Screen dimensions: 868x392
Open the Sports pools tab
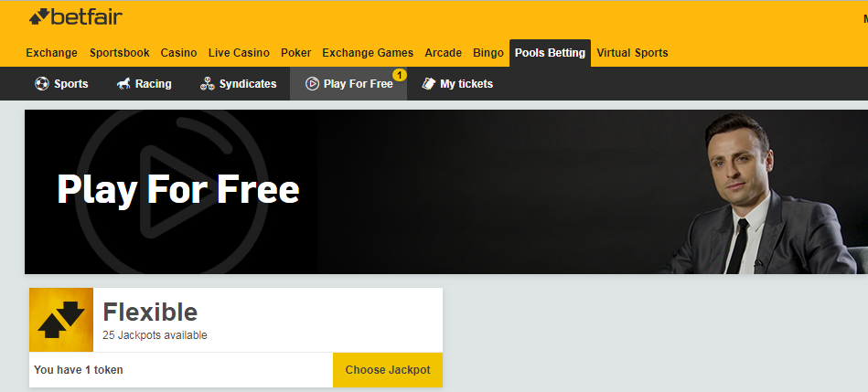61,84
